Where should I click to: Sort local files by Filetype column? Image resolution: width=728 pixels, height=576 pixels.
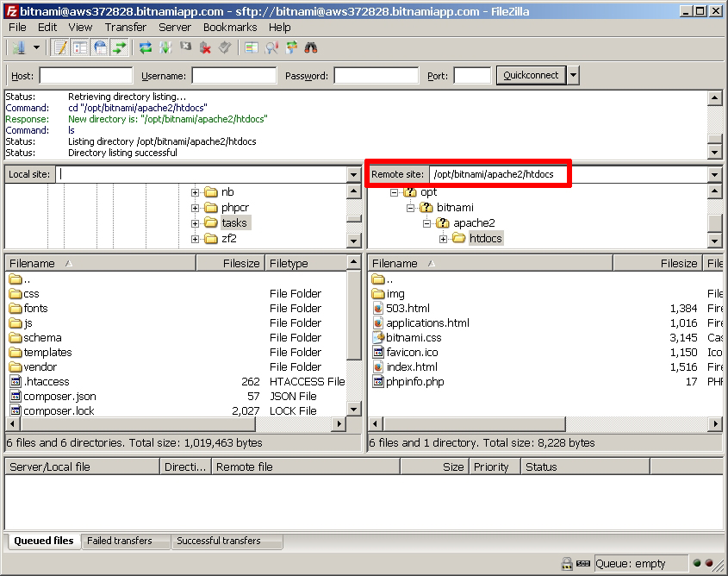(306, 263)
